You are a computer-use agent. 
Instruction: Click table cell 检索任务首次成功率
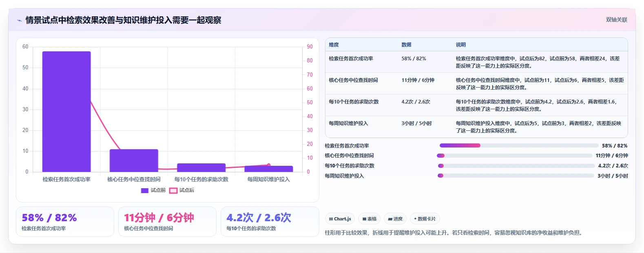click(351, 59)
